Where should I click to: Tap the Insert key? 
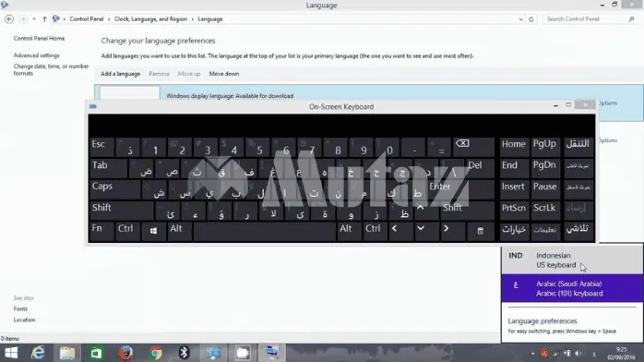tap(513, 189)
